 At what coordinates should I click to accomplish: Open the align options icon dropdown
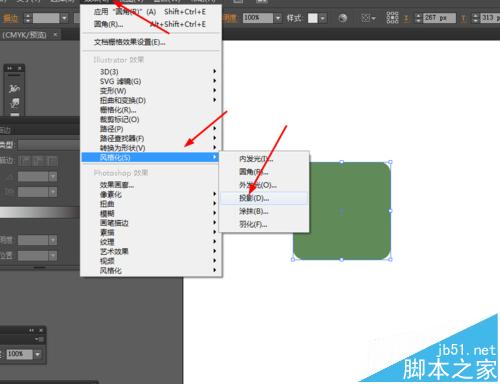point(368,18)
